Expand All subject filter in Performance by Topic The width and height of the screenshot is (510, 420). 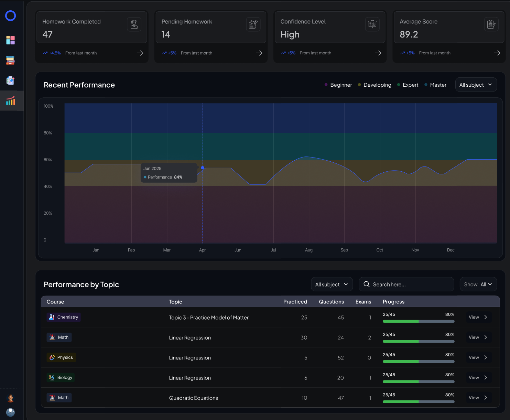click(x=332, y=284)
